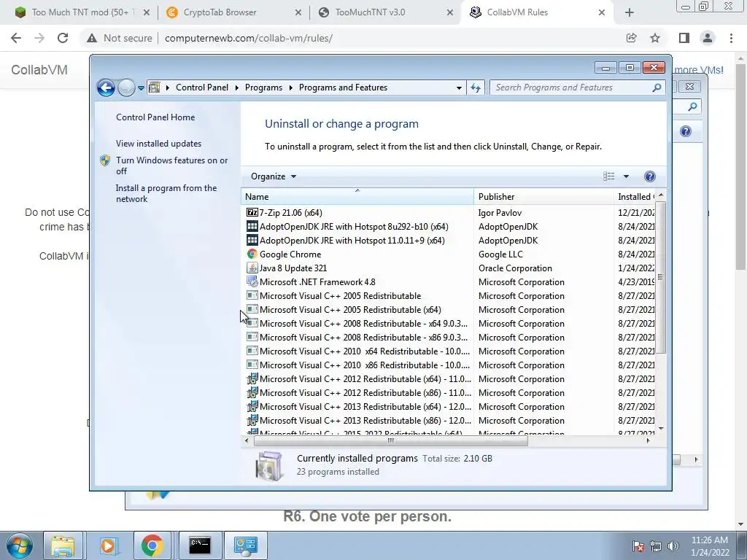This screenshot has height=560, width=747.
Task: Open recent pages dropdown next to navigation arrows
Action: tap(141, 88)
